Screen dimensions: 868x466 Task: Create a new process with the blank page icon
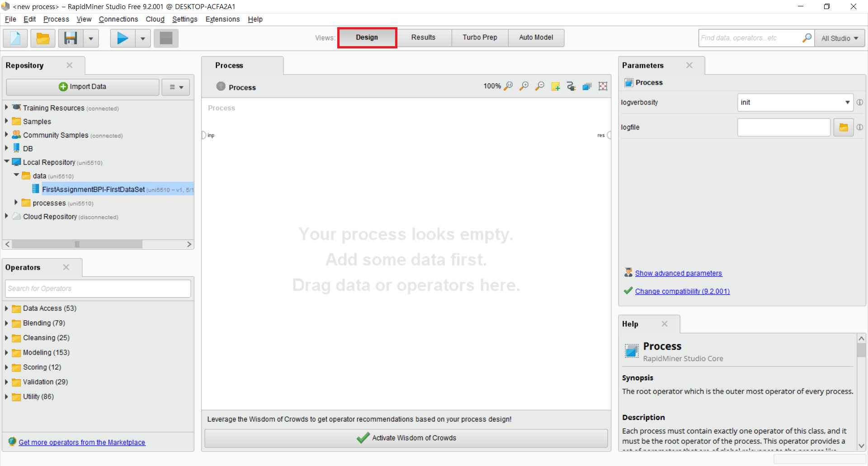tap(15, 38)
